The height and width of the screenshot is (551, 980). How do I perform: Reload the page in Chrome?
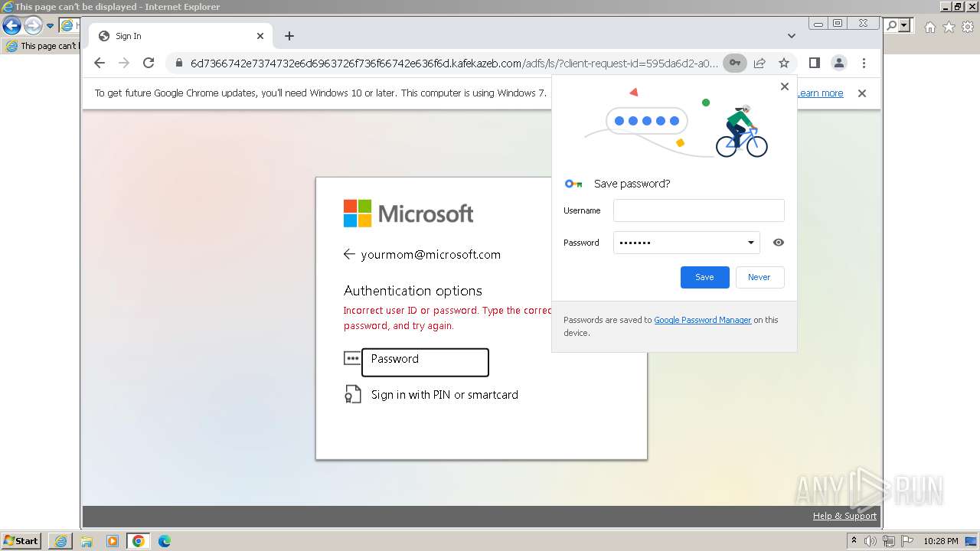point(149,63)
